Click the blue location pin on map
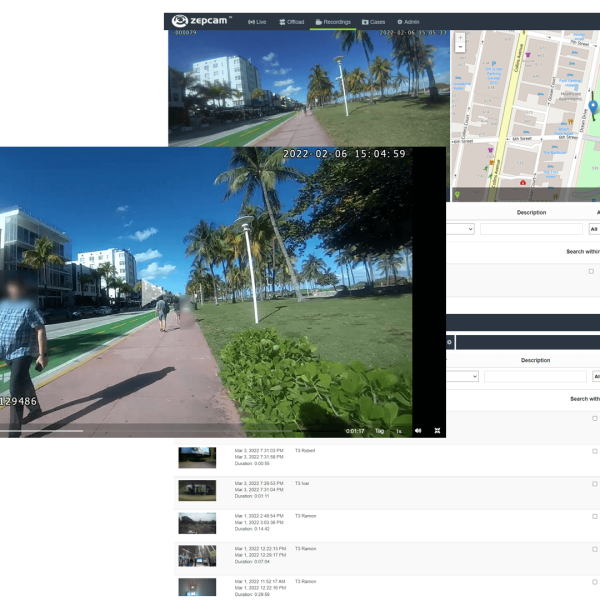 click(x=592, y=108)
